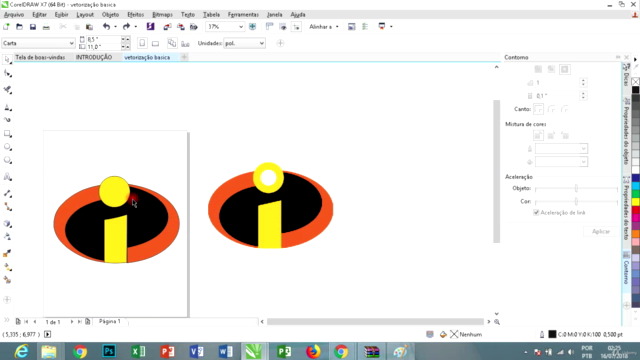Select the Color eyedropper tool
640x360 pixels.
point(7,253)
